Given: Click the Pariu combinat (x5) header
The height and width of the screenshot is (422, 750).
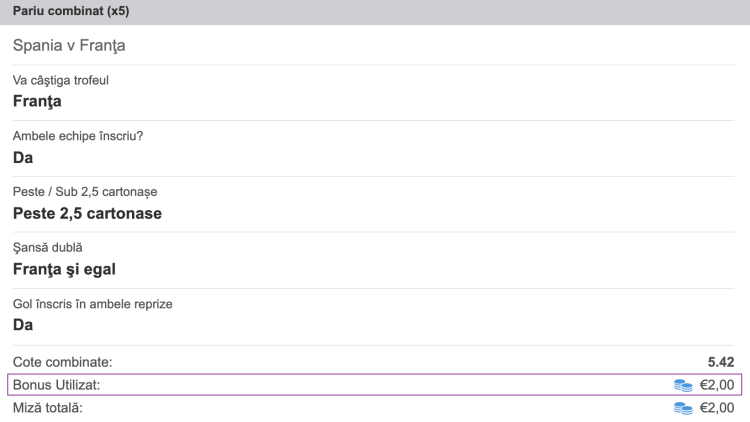Looking at the screenshot, I should tap(71, 12).
